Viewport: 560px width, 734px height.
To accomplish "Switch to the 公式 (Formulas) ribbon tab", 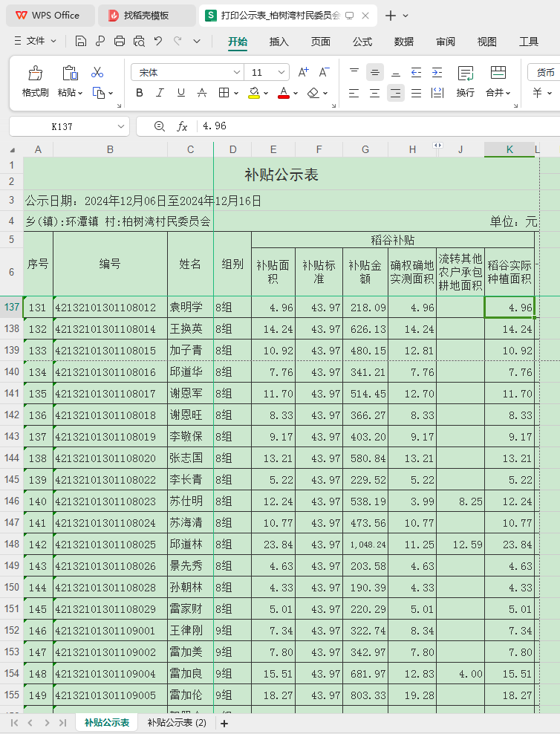I will (x=362, y=42).
